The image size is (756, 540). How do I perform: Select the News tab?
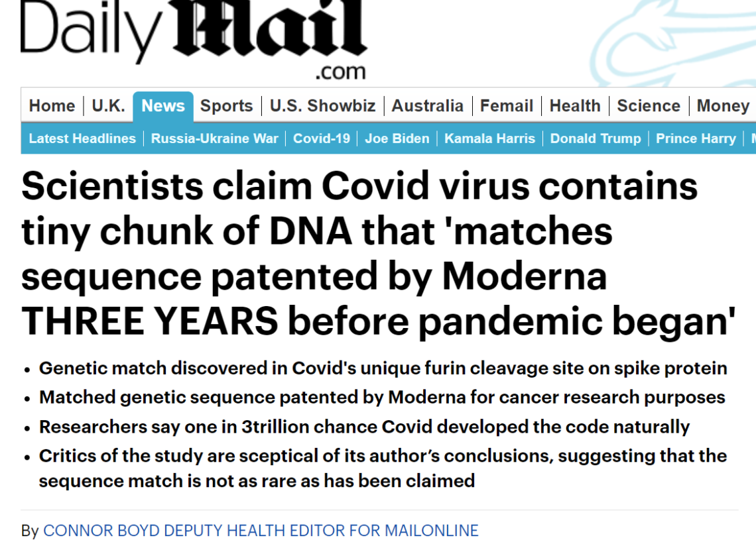click(x=163, y=106)
